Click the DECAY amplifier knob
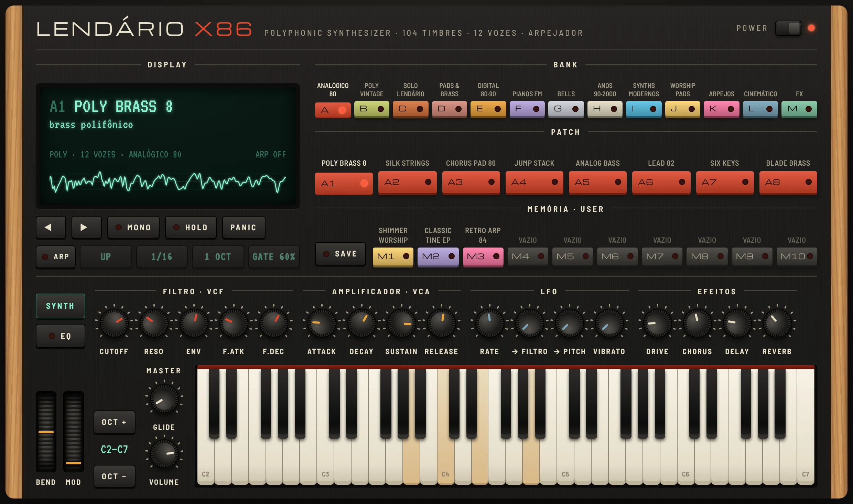Screen dimensions: 853x504 coord(361,323)
